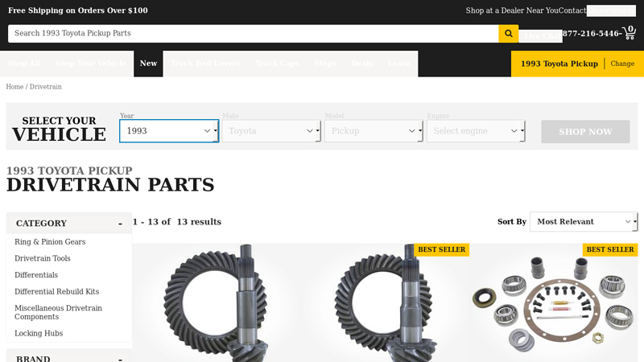Click the yellow search magnifier button
Screen dimensions: 644x362
click(x=509, y=34)
